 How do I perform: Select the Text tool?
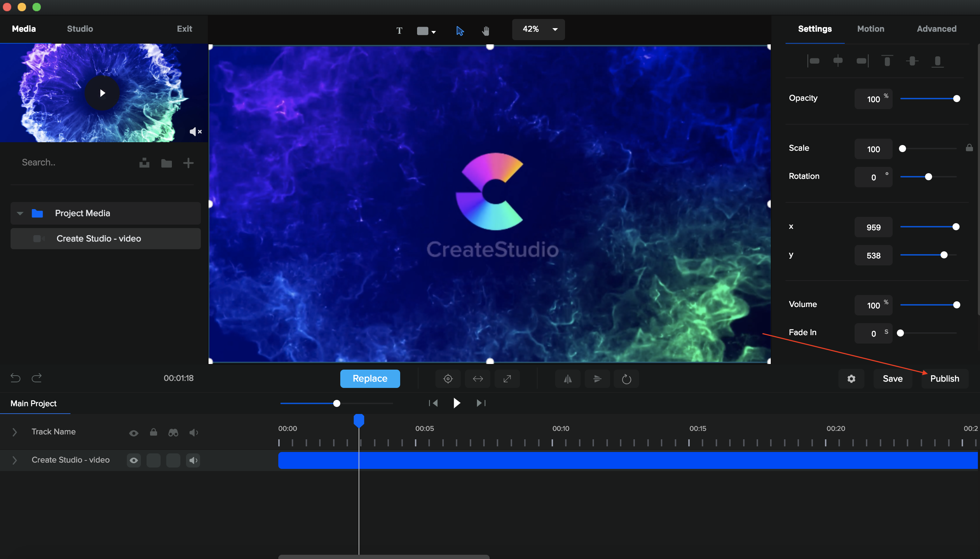click(x=399, y=31)
